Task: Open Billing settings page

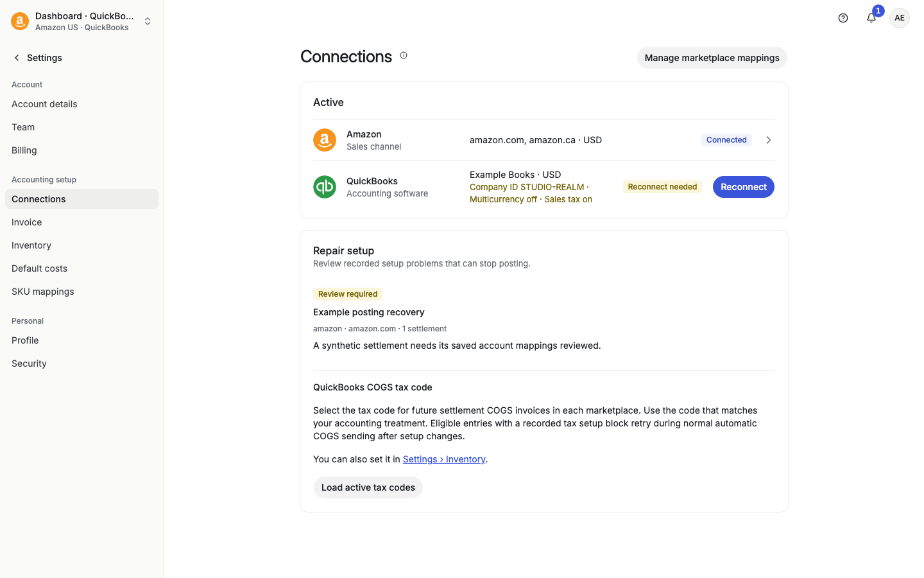Action: pyautogui.click(x=81, y=150)
